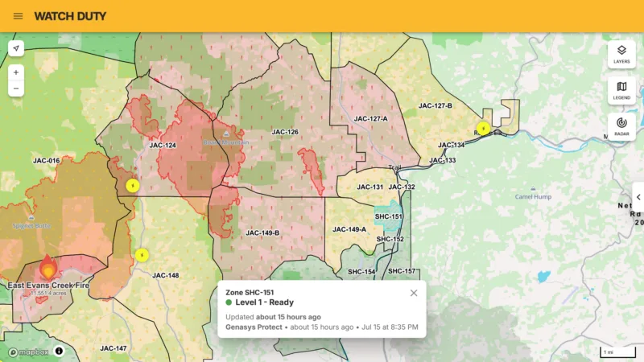Click the Mapbox logo link
Viewport: 644px width, 362px height.
click(x=28, y=352)
